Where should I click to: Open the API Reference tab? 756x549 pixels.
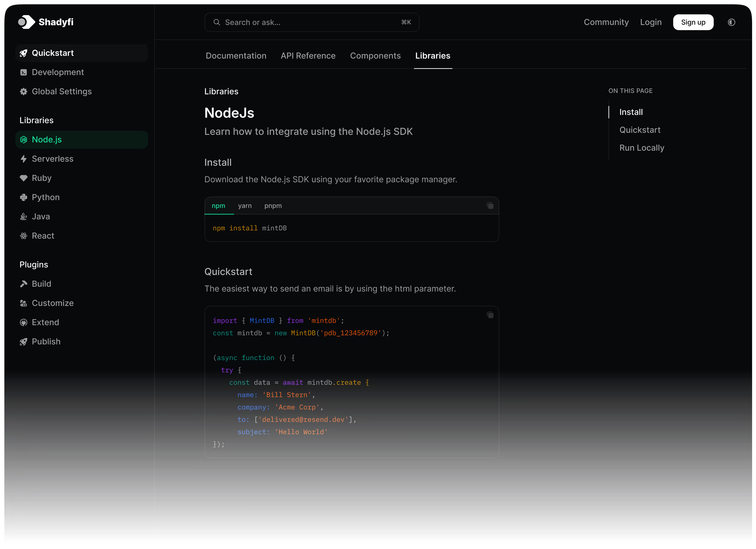pos(308,56)
